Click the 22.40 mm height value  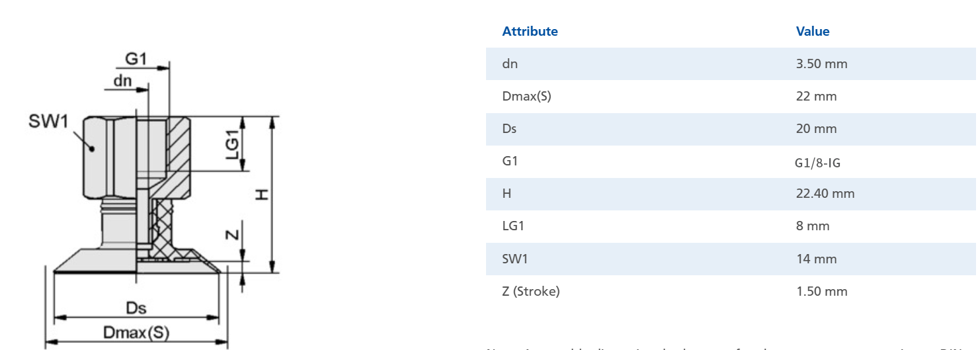(x=825, y=194)
